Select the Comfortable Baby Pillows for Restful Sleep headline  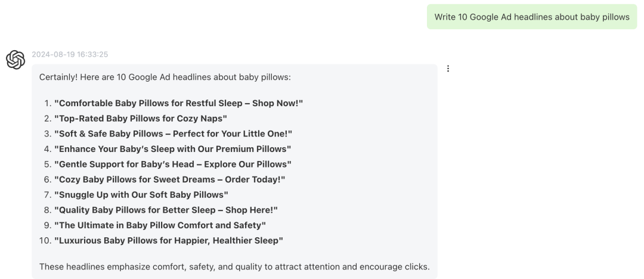point(179,103)
